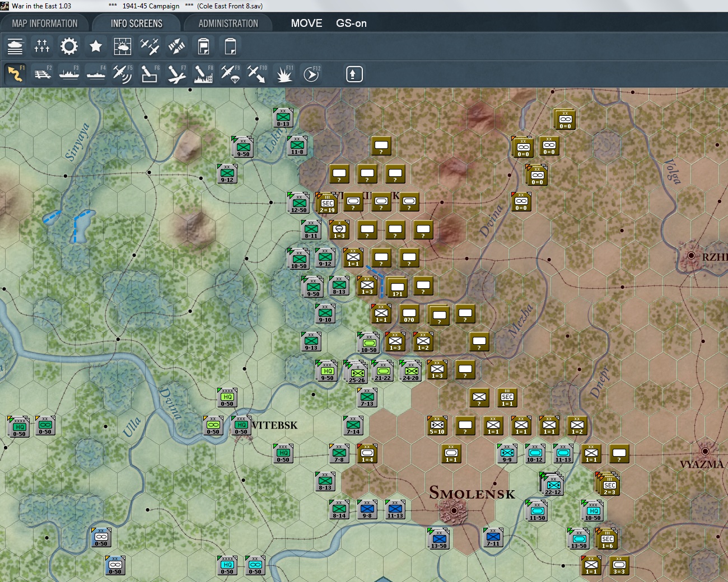Open the production gear icon
This screenshot has height=582, width=728.
click(x=69, y=46)
